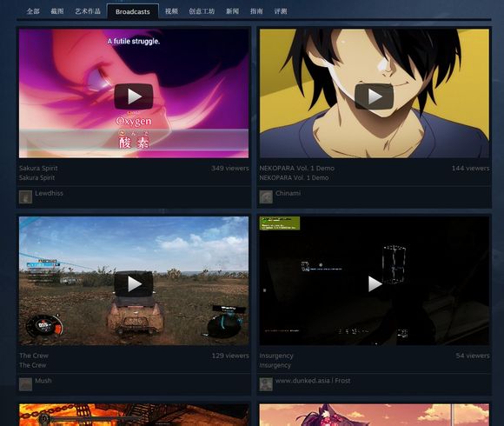Play the Insurgency broadcast
The width and height of the screenshot is (504, 426).
374,283
